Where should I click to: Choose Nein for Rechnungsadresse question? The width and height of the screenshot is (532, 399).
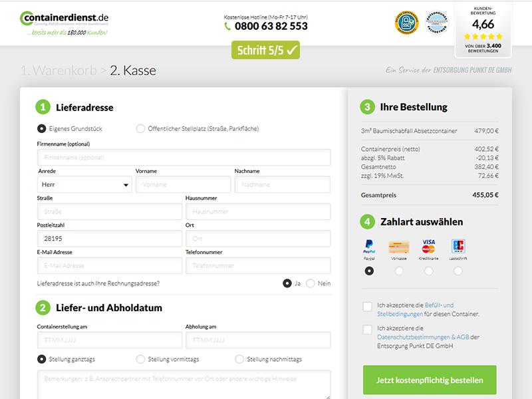311,283
